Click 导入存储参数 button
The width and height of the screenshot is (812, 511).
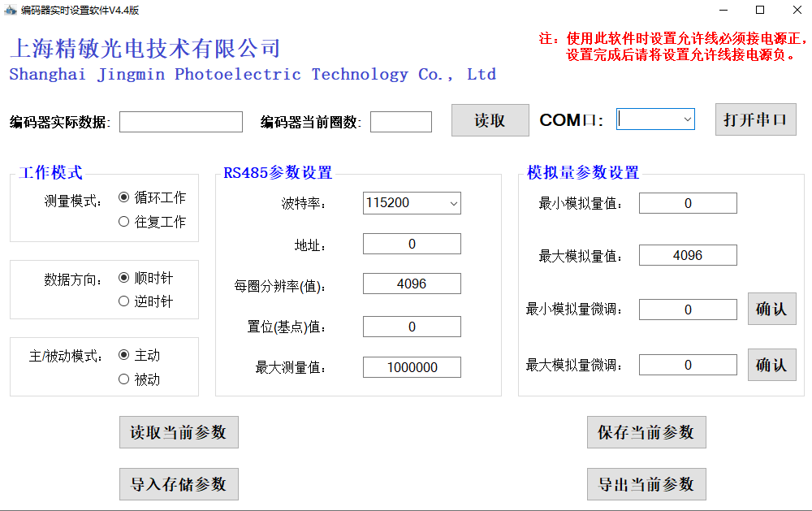179,484
